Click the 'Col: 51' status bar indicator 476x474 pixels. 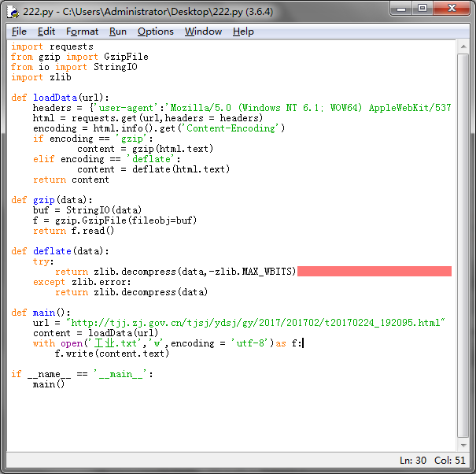click(451, 460)
